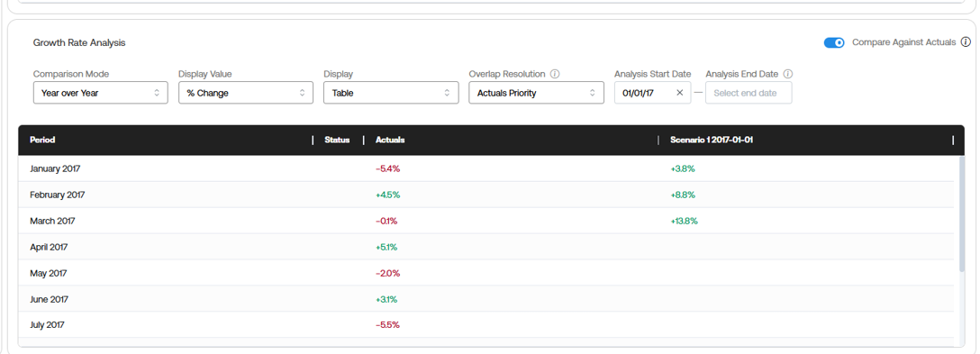This screenshot has height=354, width=980.
Task: Click the Growth Rate Analysis heading
Action: (79, 42)
